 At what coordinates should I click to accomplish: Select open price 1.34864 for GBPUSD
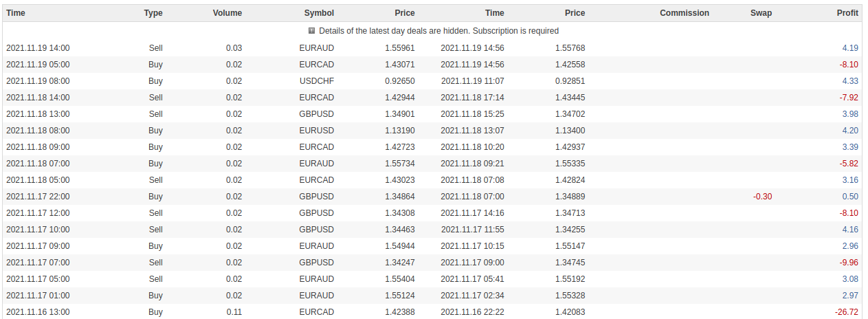399,197
